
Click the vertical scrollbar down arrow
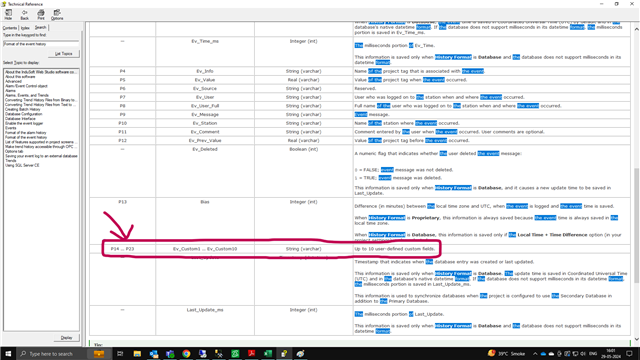[636, 339]
